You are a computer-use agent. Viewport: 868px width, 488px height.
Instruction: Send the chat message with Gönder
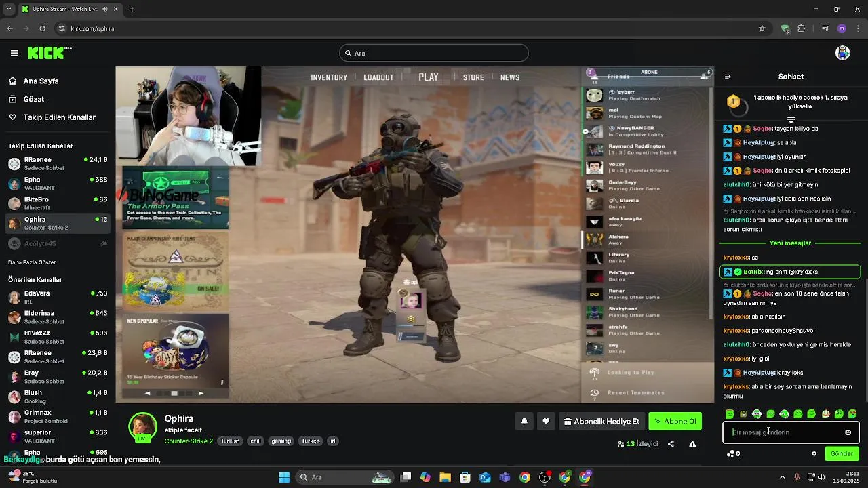click(842, 454)
